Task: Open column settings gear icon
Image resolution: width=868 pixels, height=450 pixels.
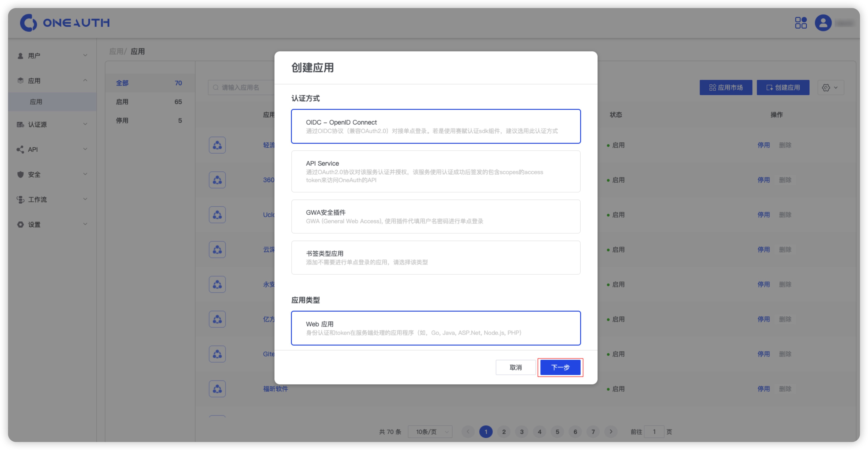Action: (826, 88)
